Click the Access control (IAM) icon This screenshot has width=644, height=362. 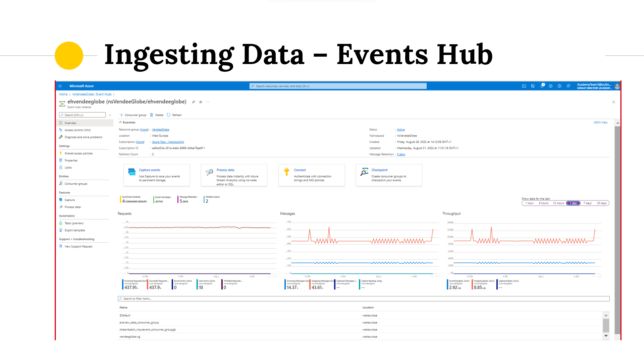tap(61, 130)
